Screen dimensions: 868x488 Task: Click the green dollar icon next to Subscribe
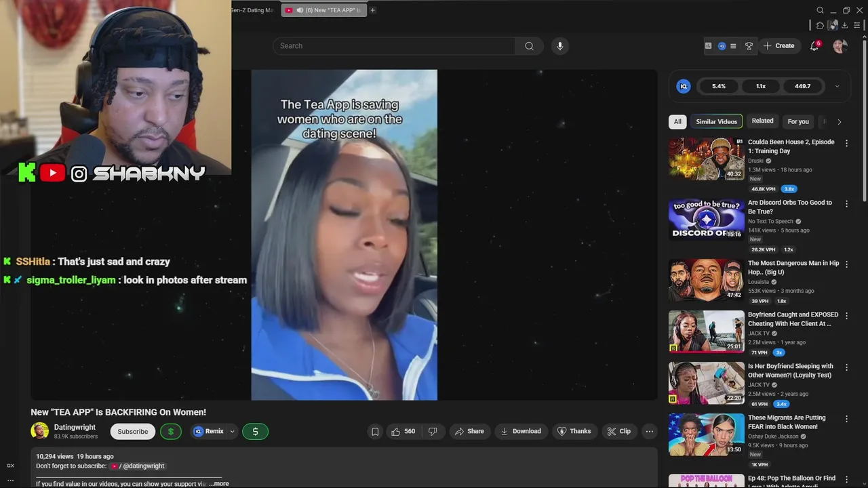[170, 431]
